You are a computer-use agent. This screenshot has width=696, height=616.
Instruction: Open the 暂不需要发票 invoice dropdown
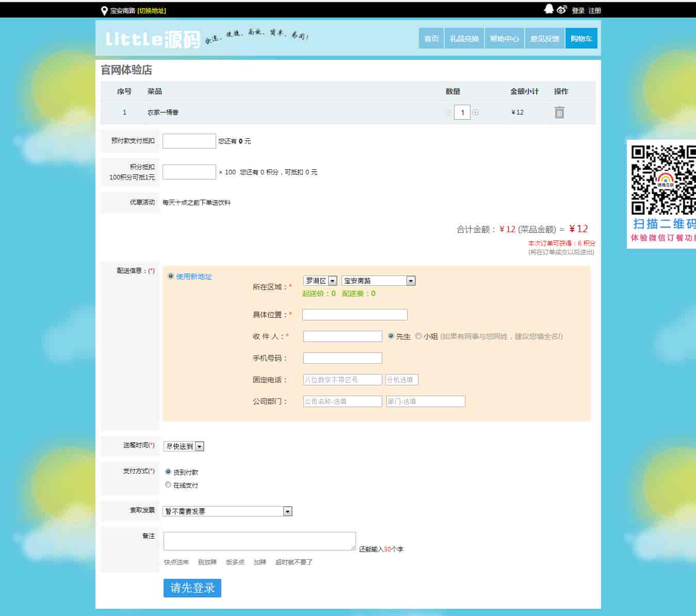[x=228, y=511]
